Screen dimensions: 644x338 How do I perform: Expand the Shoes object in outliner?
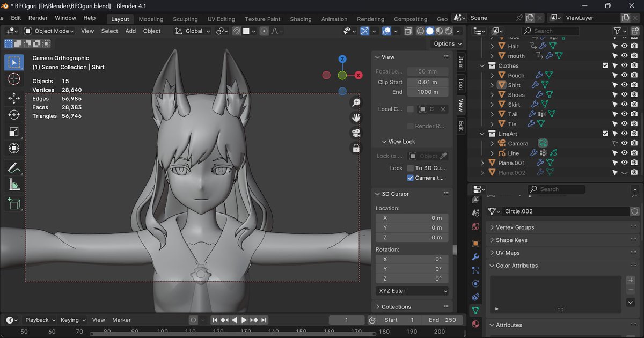tap(492, 95)
